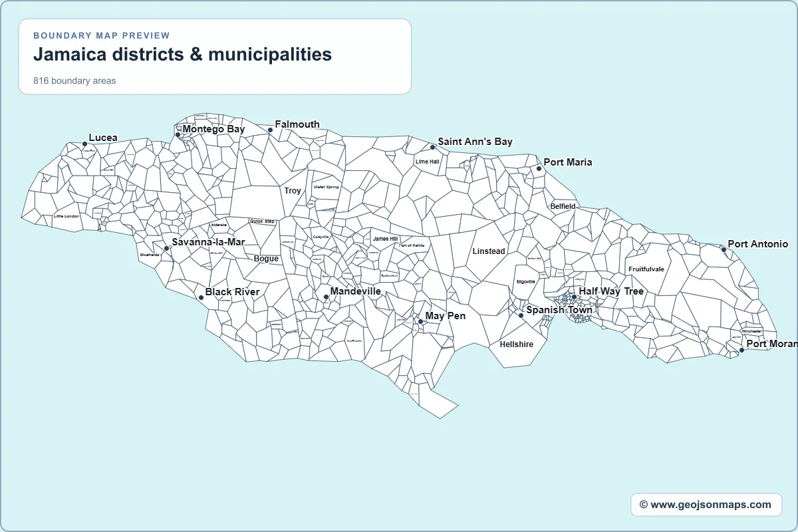Select the Belfield district label
Image resolution: width=798 pixels, height=532 pixels.
pos(563,206)
